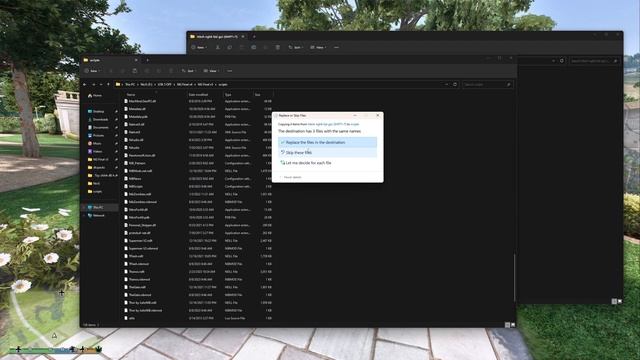Screen dimensions: 640x360
Task: Click Paste icon in scripts window toolbar
Action: pyautogui.click(x=135, y=71)
